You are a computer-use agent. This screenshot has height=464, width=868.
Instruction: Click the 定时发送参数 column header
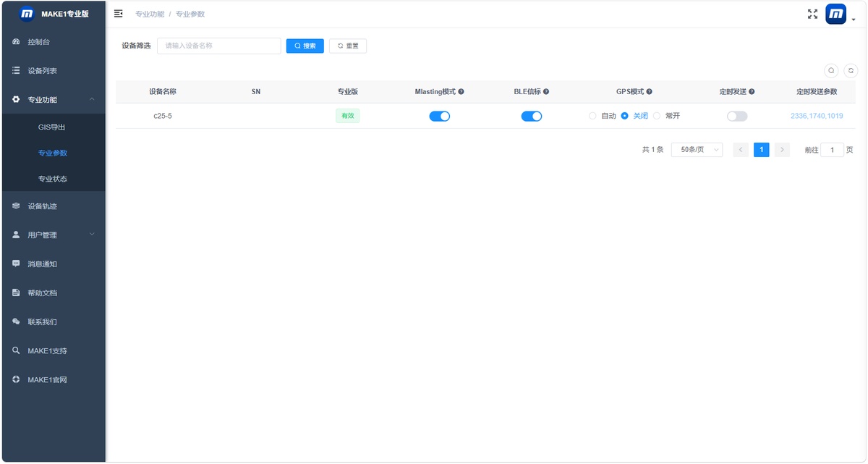tap(817, 92)
